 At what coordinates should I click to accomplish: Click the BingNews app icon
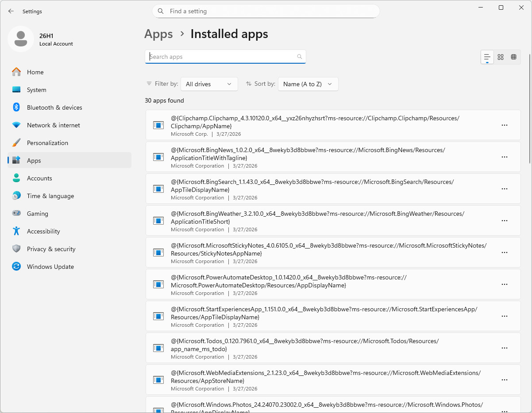[x=158, y=157]
